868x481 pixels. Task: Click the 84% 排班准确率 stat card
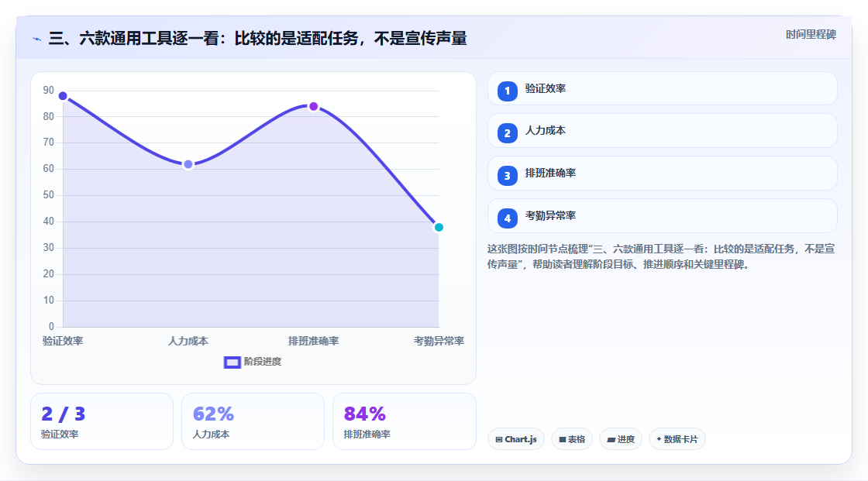(x=404, y=422)
